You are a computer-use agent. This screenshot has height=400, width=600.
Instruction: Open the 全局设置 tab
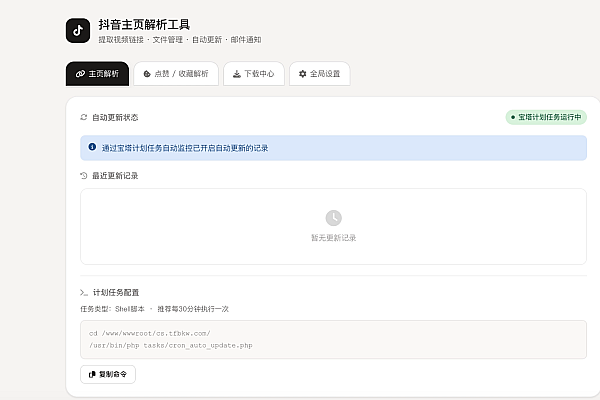(320, 74)
